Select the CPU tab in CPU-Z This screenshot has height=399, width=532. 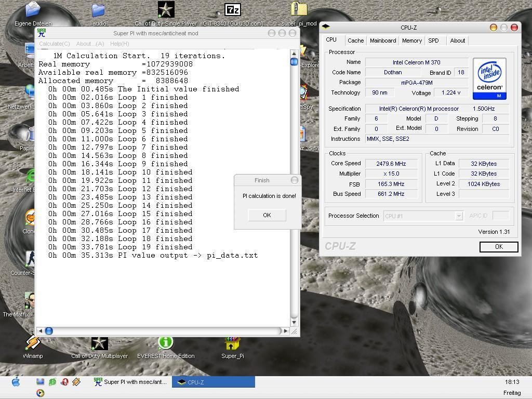coord(331,39)
